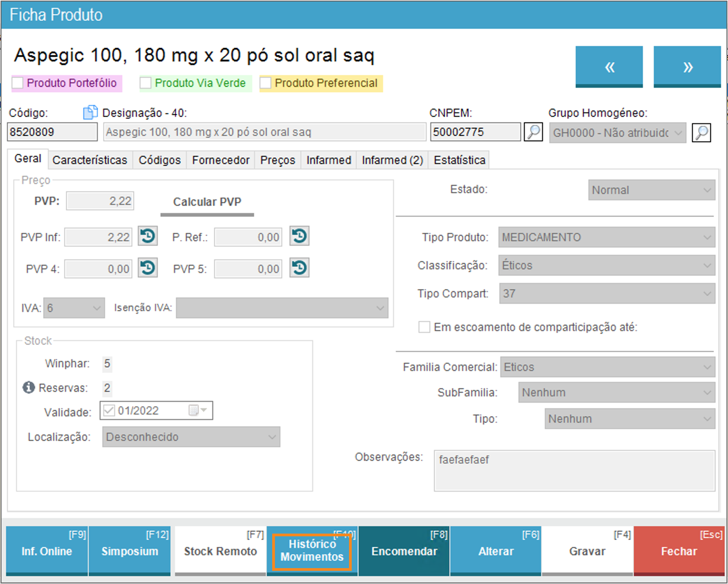Image resolution: width=728 pixels, height=584 pixels.
Task: Toggle the Produto Portefólio checkbox
Action: 18,83
